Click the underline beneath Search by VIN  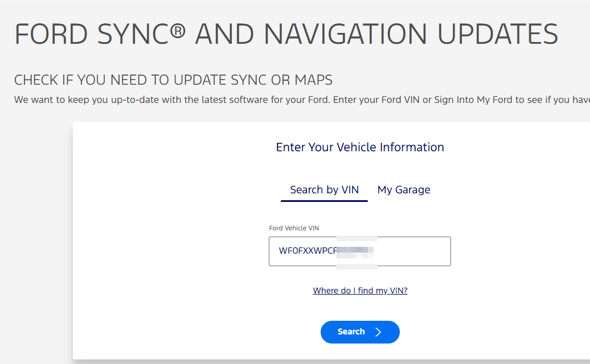tap(324, 201)
